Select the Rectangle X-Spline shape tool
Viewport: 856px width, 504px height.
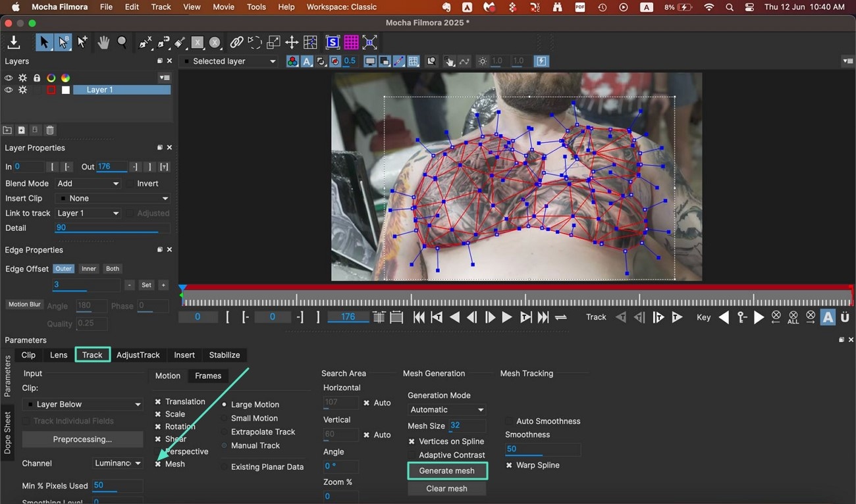[x=198, y=43]
